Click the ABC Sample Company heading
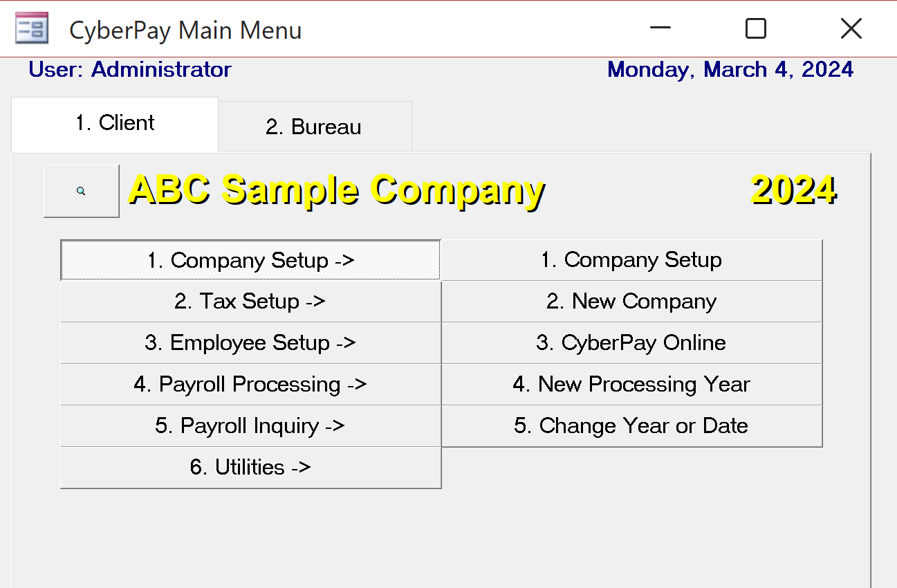This screenshot has width=897, height=588. tap(336, 190)
